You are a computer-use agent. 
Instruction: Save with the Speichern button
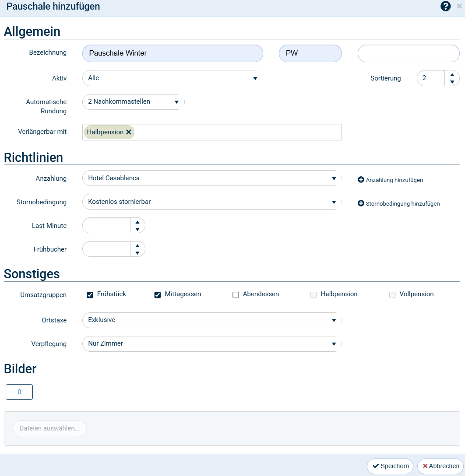click(x=390, y=466)
